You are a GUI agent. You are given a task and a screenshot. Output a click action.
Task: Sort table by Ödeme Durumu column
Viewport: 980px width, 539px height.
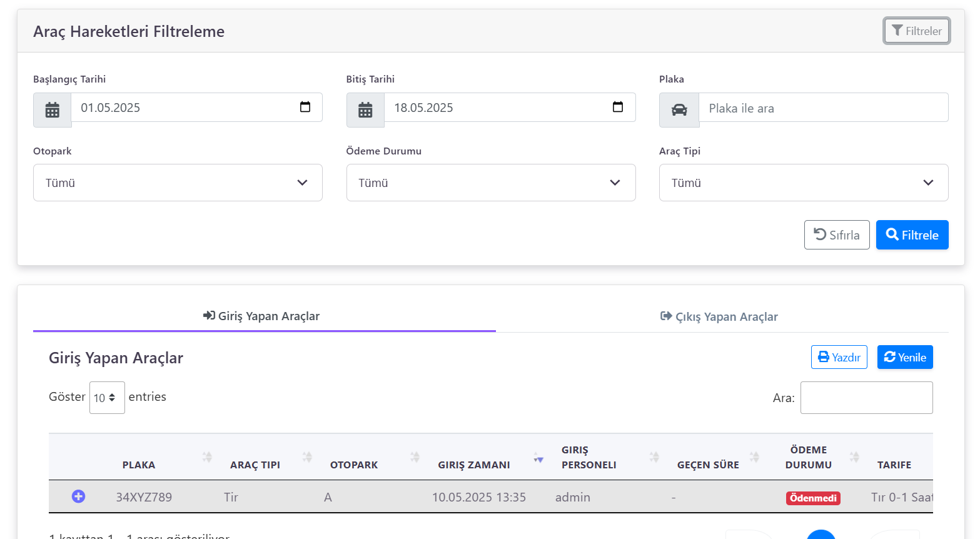[808, 457]
